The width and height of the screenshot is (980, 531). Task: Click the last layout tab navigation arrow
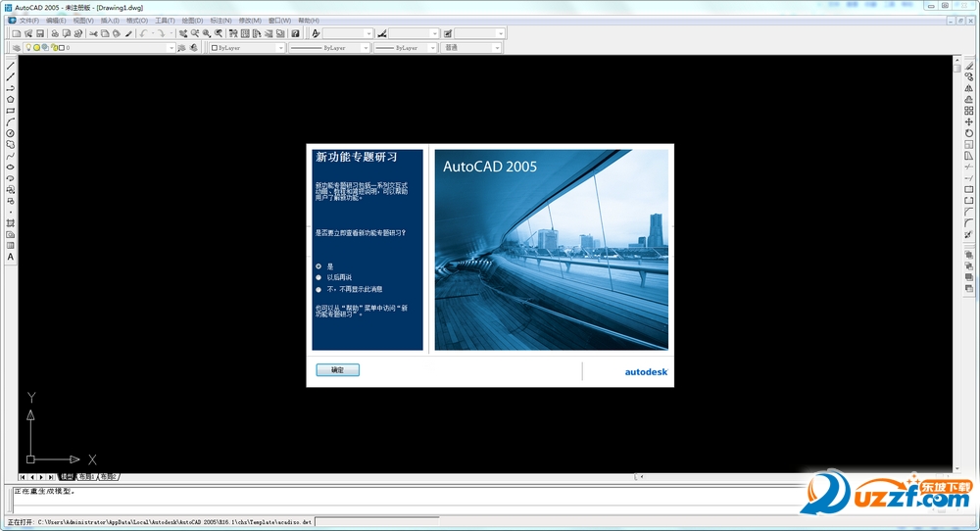pyautogui.click(x=51, y=477)
